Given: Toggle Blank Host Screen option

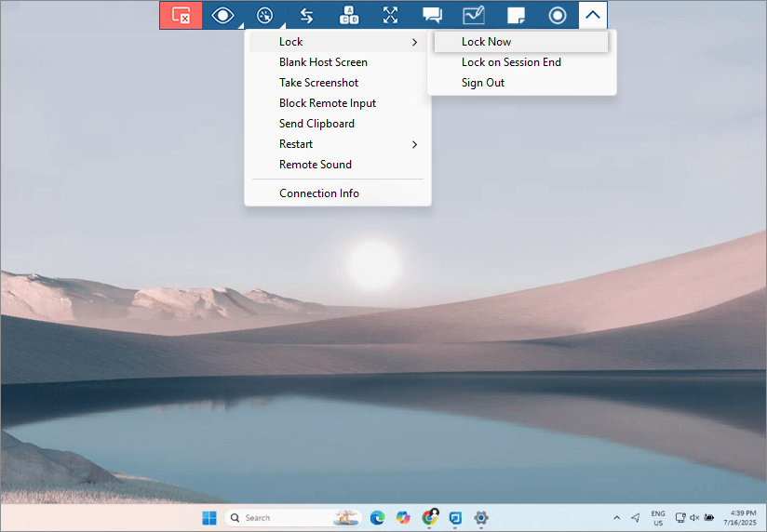Looking at the screenshot, I should pyautogui.click(x=323, y=62).
